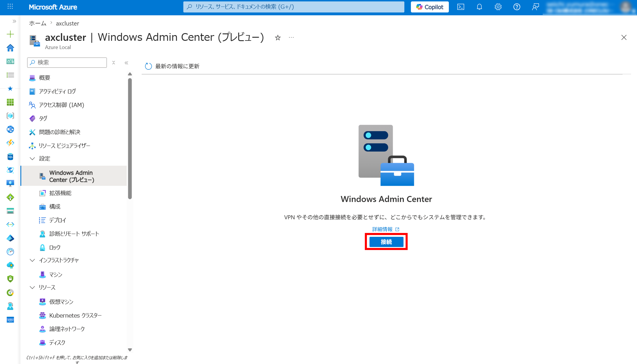The image size is (637, 364).
Task: Open the Copilot button
Action: point(430,7)
